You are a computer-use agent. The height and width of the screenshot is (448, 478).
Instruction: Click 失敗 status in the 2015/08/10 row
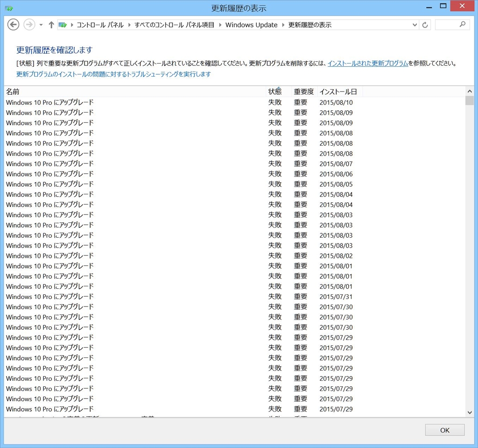[x=275, y=102]
